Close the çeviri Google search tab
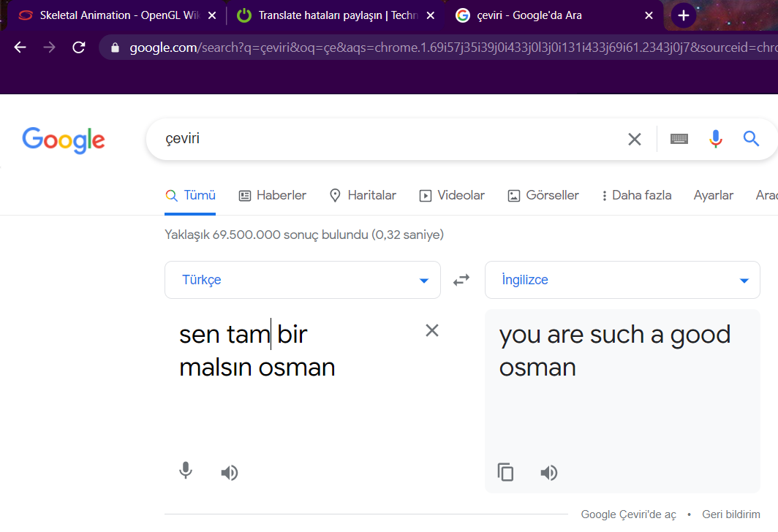 (x=649, y=15)
